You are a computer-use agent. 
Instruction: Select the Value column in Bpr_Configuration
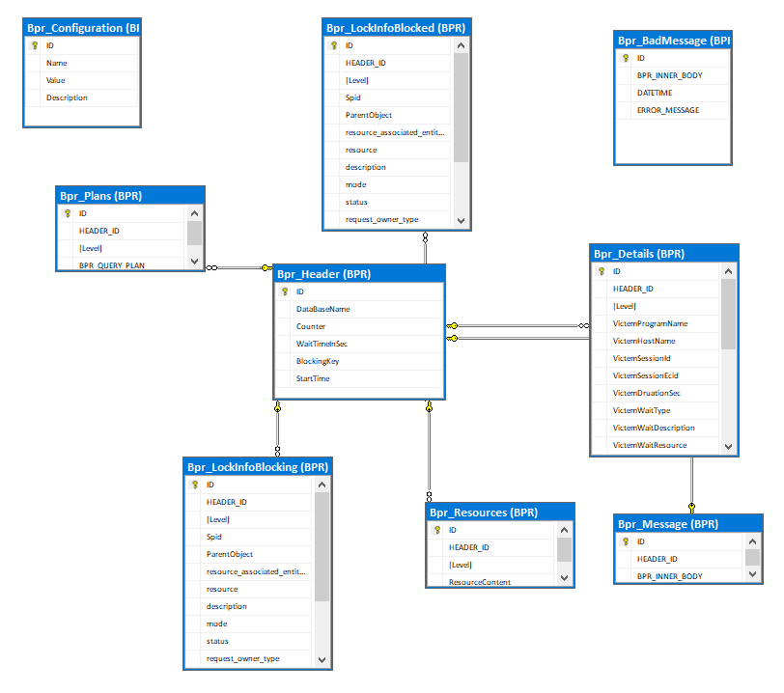pyautogui.click(x=82, y=80)
